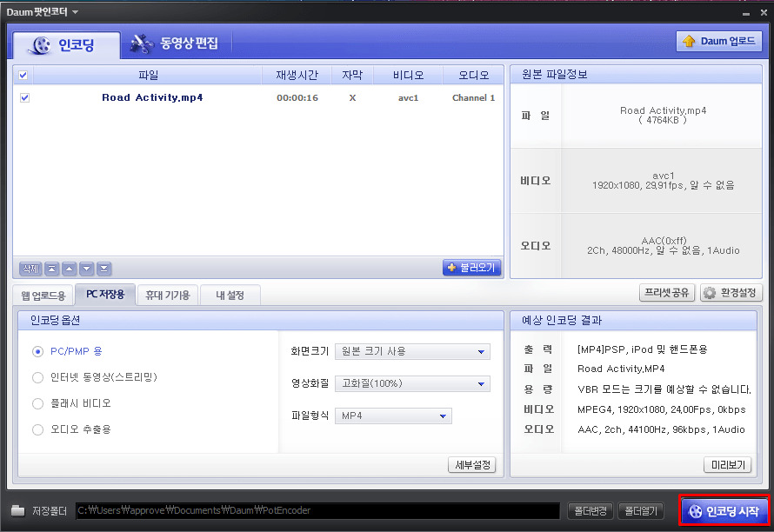This screenshot has width=774, height=532.
Task: Click the 삭제 delete button
Action: pyautogui.click(x=30, y=269)
